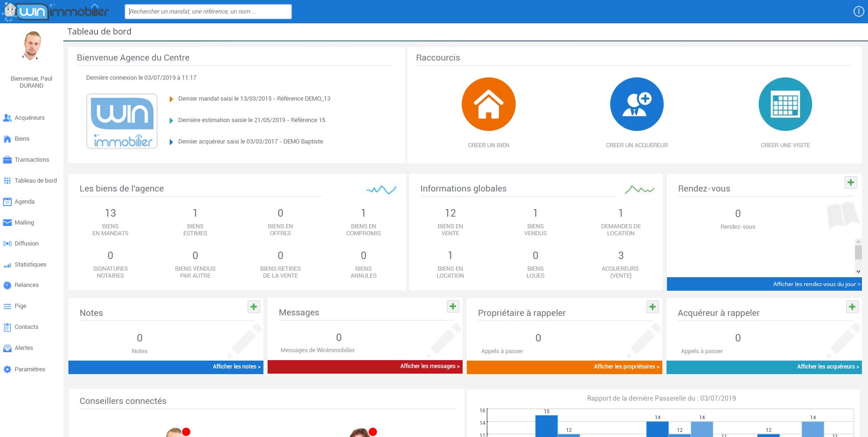Screen dimensions: 868x437
Task: Click the Contacts clipboard icon
Action: (x=7, y=327)
